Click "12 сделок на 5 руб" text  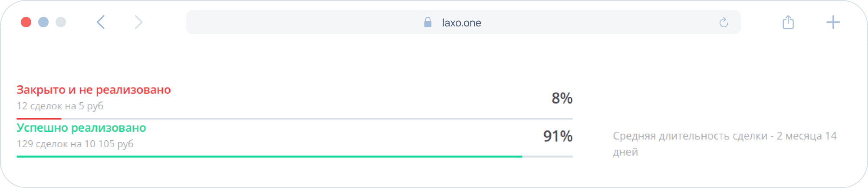(x=60, y=106)
